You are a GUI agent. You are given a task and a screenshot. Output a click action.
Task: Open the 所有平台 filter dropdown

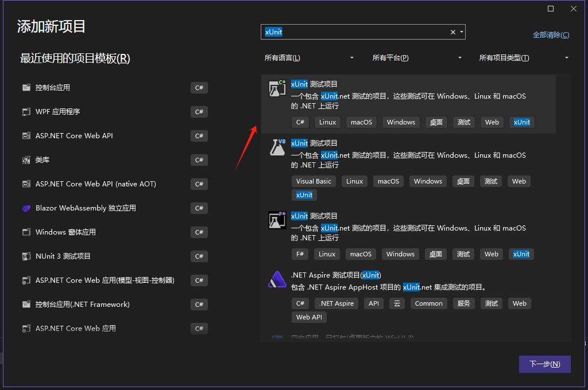click(417, 58)
